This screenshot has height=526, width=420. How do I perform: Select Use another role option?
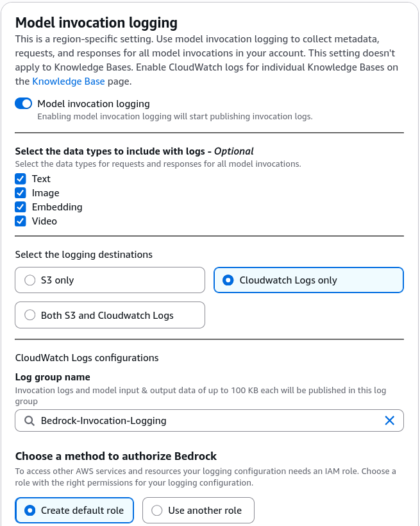(x=198, y=510)
